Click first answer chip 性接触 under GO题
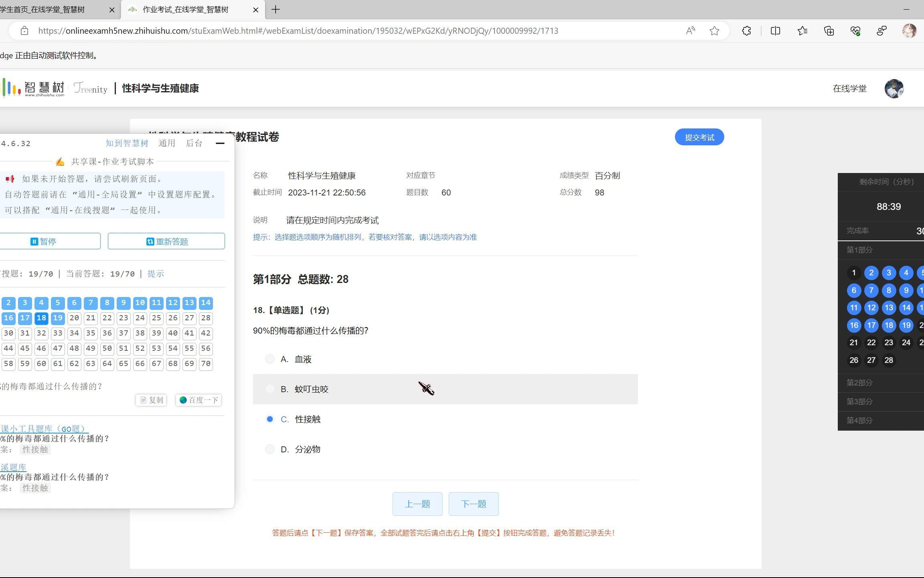The height and width of the screenshot is (578, 924). click(35, 450)
